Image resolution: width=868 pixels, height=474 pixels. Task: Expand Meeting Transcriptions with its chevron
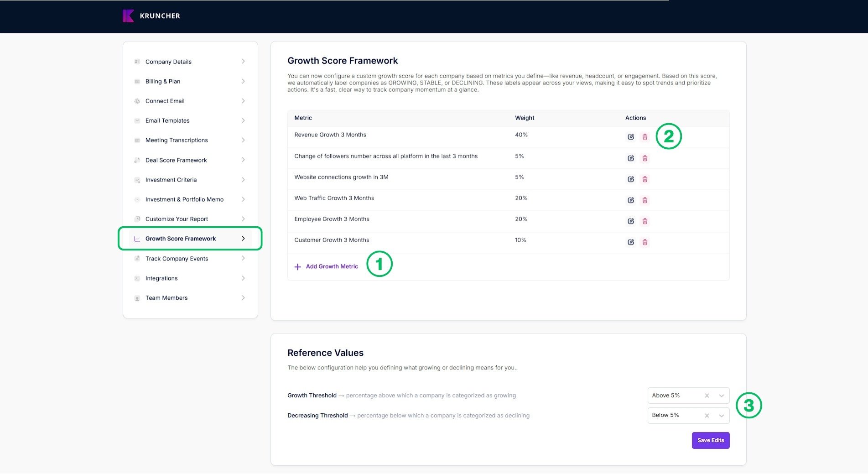pos(243,140)
